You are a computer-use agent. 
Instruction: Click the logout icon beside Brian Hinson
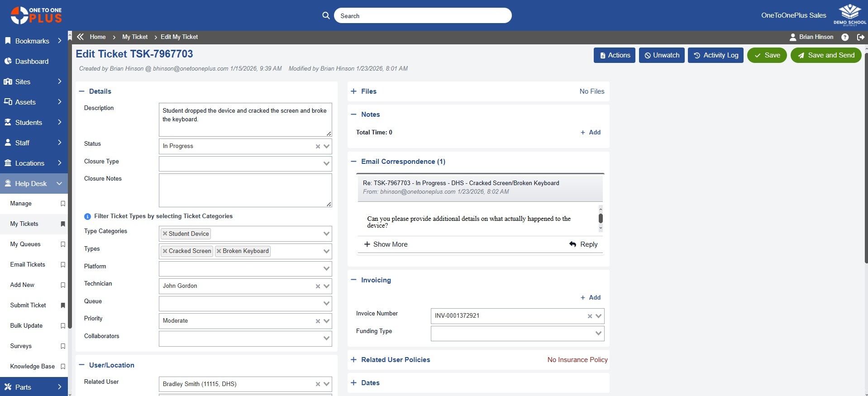point(860,37)
